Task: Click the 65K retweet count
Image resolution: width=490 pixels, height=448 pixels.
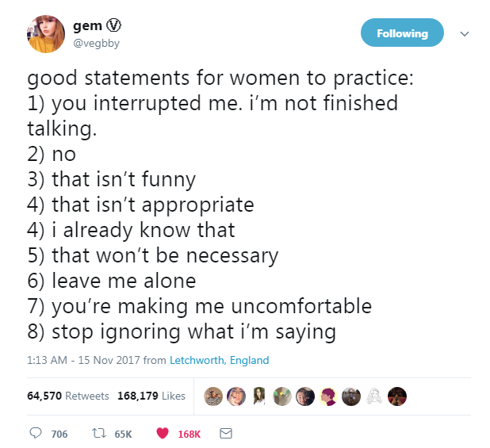Action: (x=123, y=435)
